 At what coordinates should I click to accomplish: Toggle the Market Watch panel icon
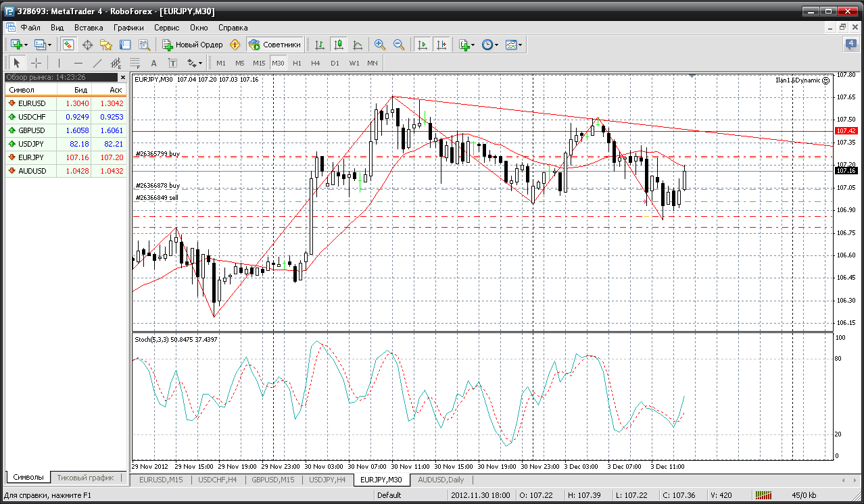68,45
